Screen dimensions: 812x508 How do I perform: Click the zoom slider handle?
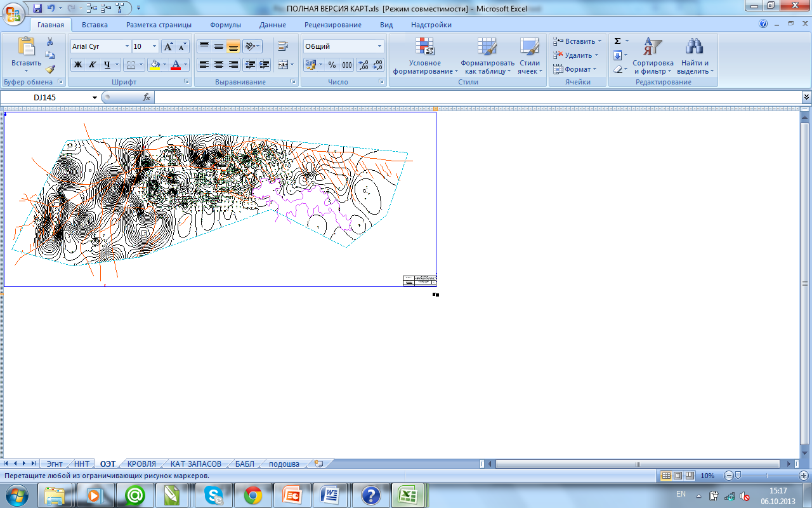[738, 476]
